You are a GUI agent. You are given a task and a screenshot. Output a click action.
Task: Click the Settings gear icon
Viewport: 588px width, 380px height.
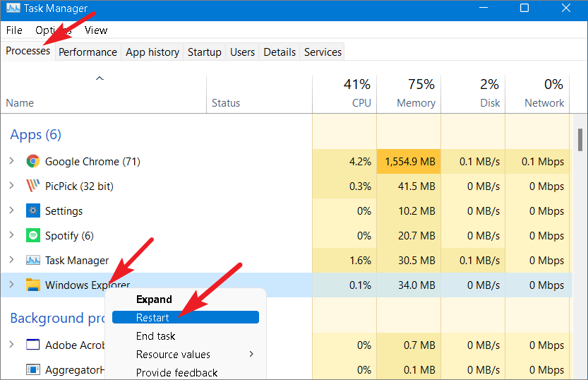(33, 210)
